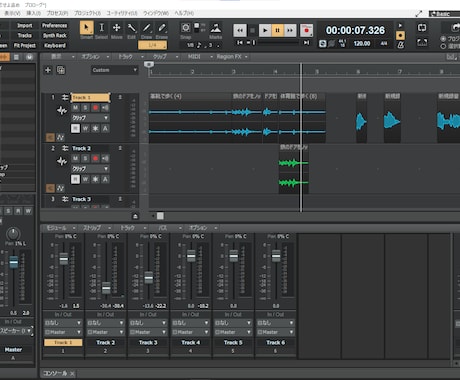Open Track 4 console input dropdown

click(x=190, y=323)
